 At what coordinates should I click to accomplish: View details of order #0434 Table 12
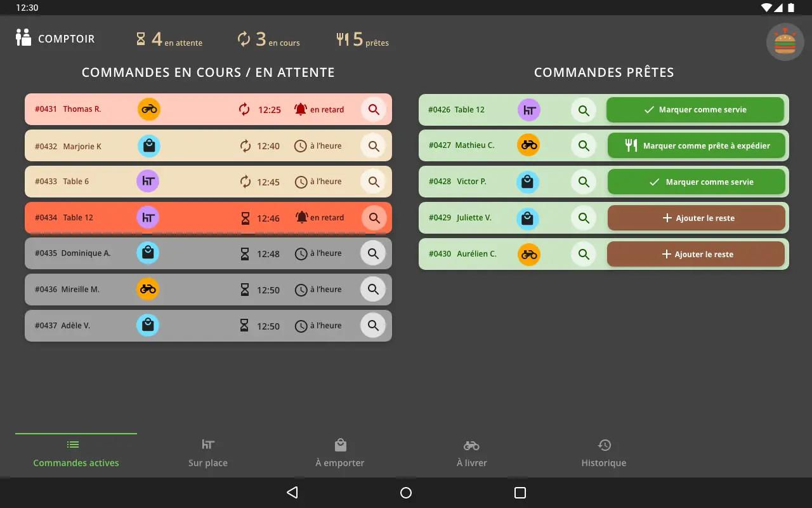(x=374, y=218)
